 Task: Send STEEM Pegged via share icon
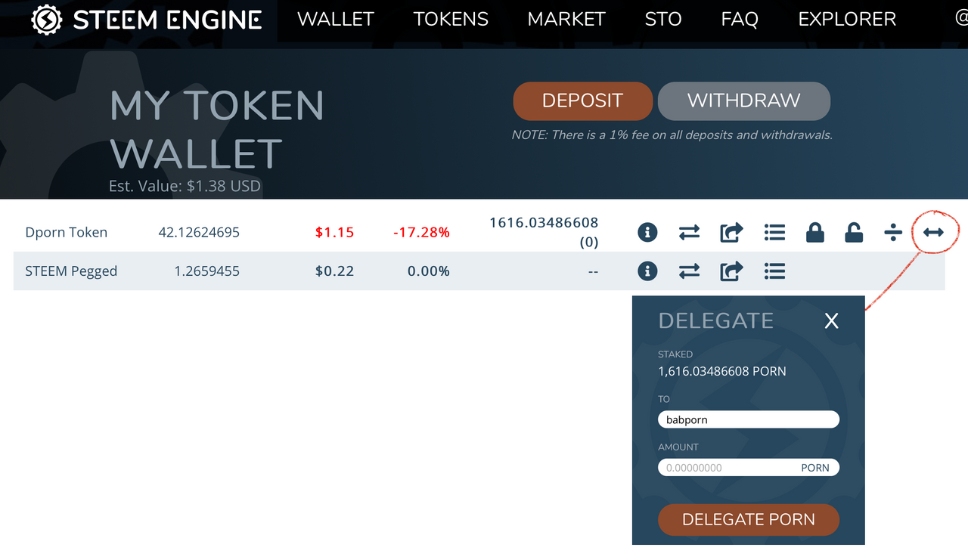(731, 271)
